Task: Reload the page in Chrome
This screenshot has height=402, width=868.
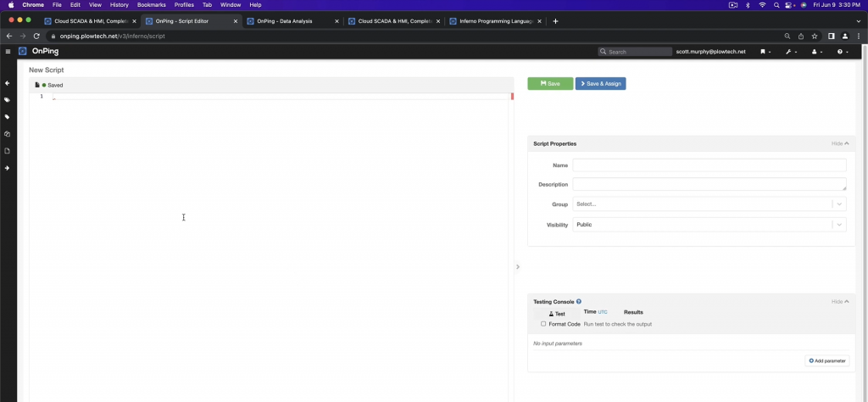Action: coord(36,36)
